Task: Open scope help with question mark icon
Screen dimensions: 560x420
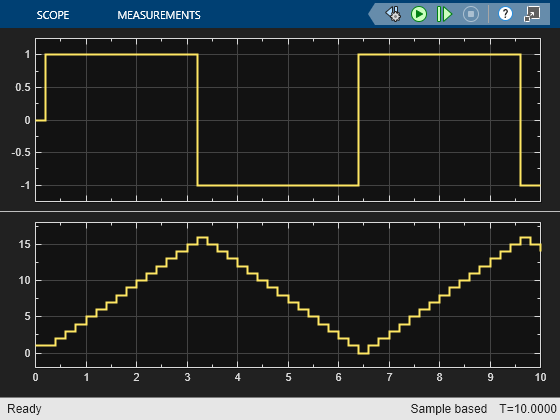Action: pyautogui.click(x=505, y=14)
